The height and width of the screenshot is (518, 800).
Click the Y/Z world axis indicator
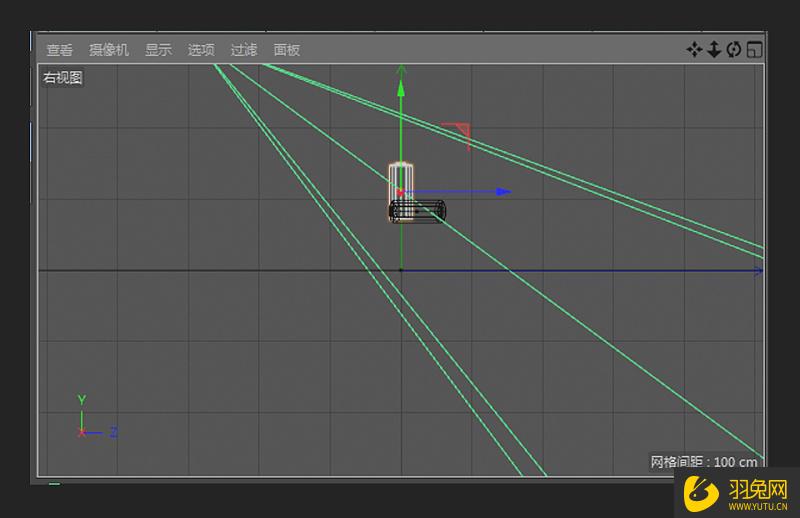coord(97,416)
